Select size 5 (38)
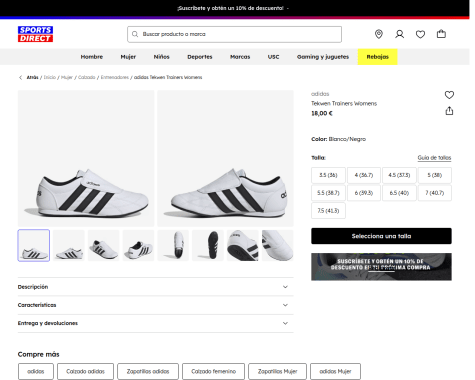475x380 pixels. [435, 175]
